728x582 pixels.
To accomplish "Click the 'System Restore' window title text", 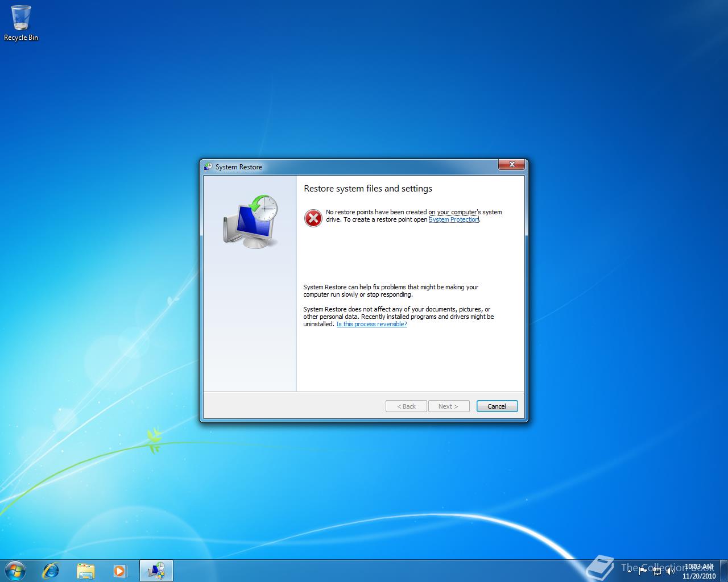I will 239,167.
